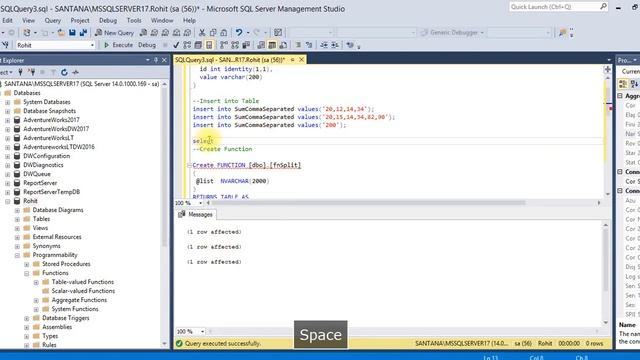Collapse the Programmability folder
Viewport: 640px width, 360px height.
click(x=17, y=255)
